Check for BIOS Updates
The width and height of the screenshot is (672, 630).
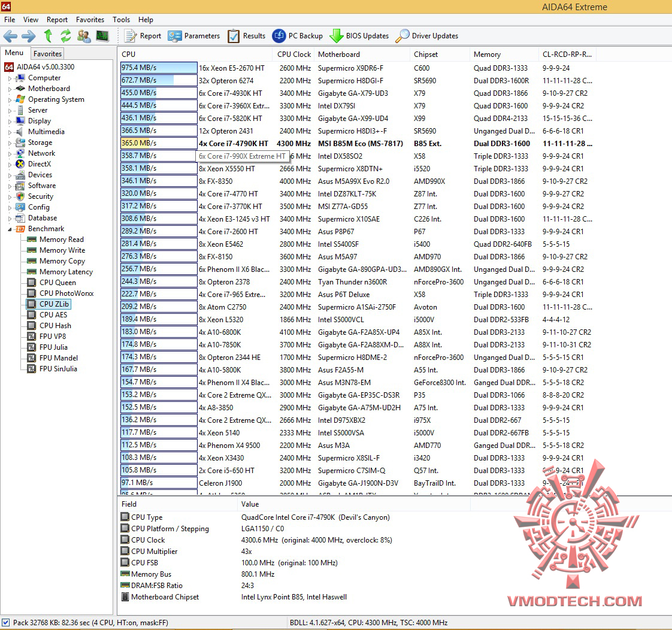click(x=359, y=36)
